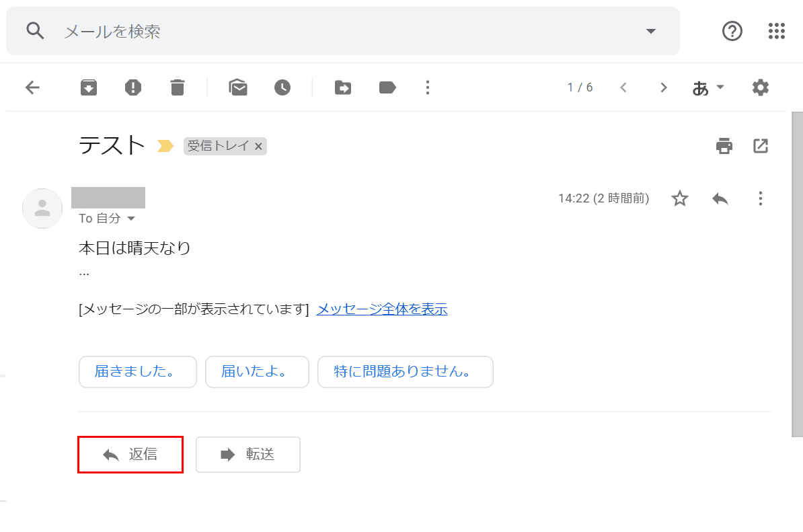803x532 pixels.
Task: Click the 返信 reply button
Action: tap(130, 455)
